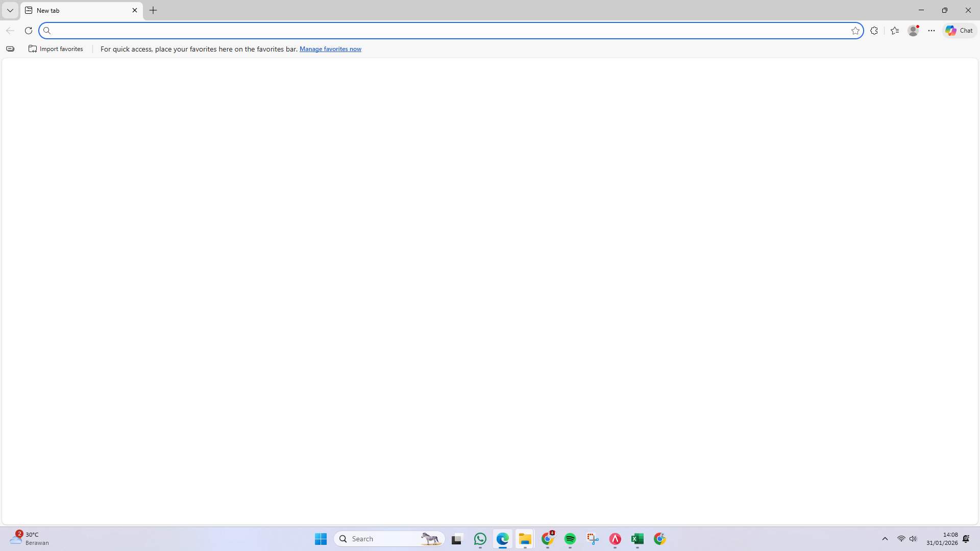Screen dimensions: 980x551
Task: Click the Back navigation arrow
Action: pyautogui.click(x=10, y=31)
